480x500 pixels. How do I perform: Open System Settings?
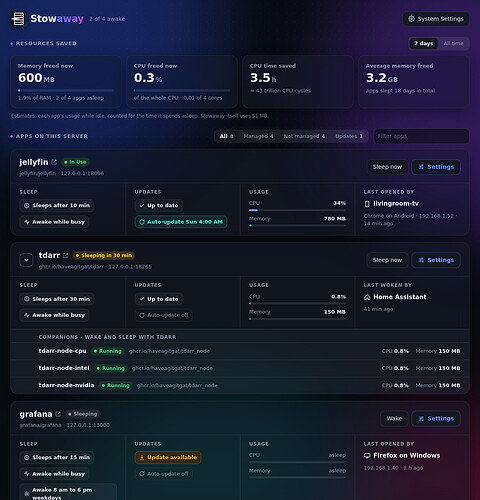(x=436, y=19)
